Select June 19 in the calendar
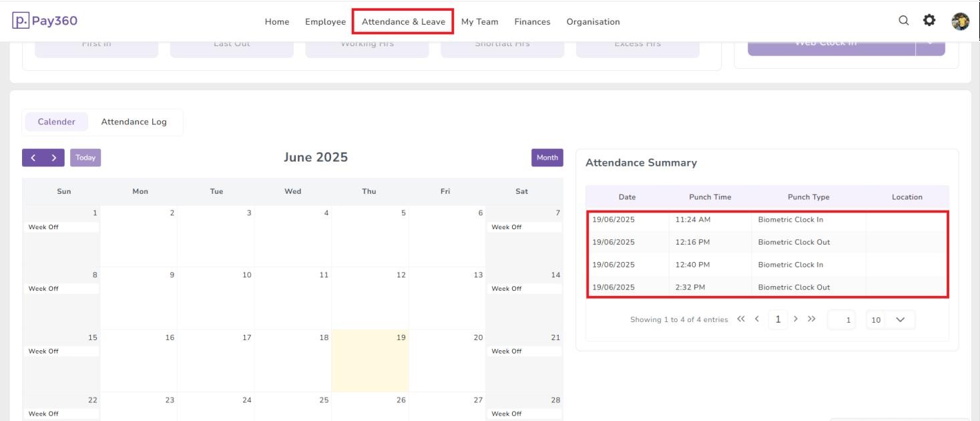Screen dimensions: 980x421 [x=370, y=360]
